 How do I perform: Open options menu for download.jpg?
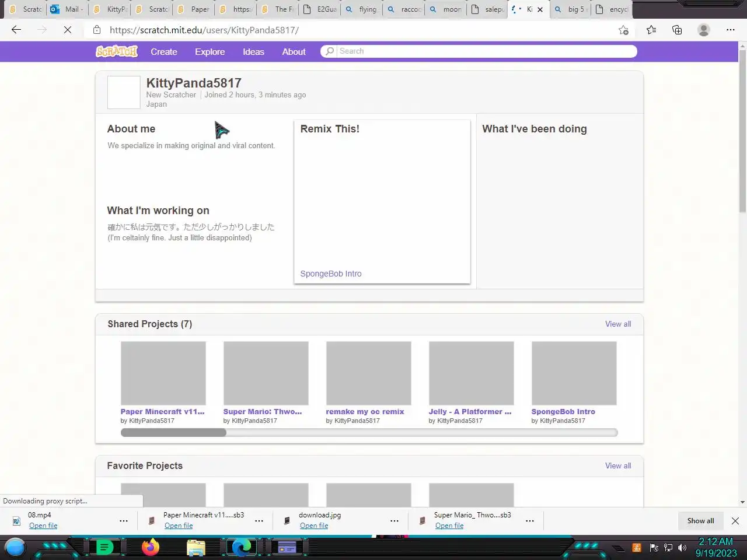[x=395, y=520]
